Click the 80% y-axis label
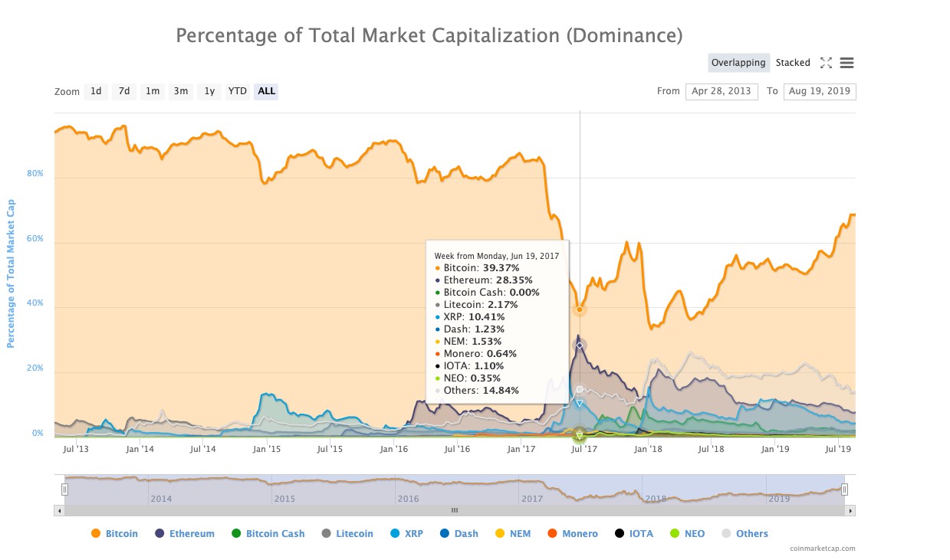The height and width of the screenshot is (560, 950). click(35, 174)
